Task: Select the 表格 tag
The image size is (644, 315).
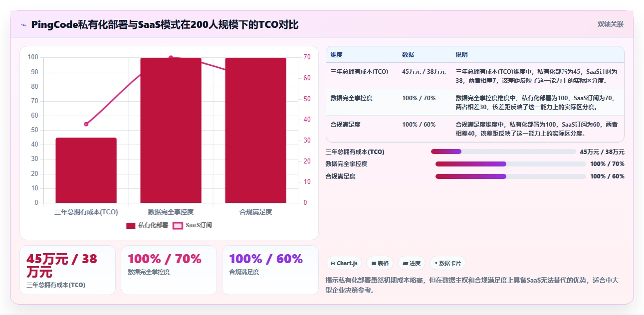Action: pyautogui.click(x=380, y=263)
